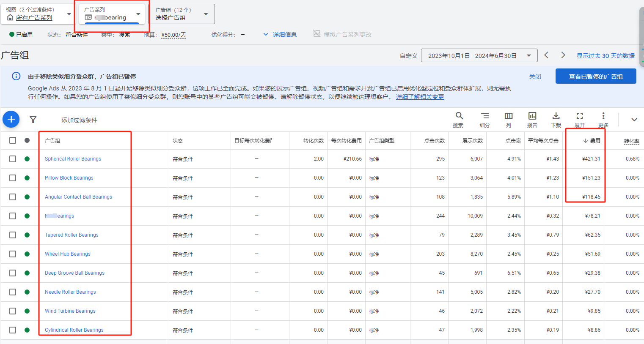Click the 查看已暂停的广告组 button
This screenshot has height=344, width=644.
[x=596, y=76]
